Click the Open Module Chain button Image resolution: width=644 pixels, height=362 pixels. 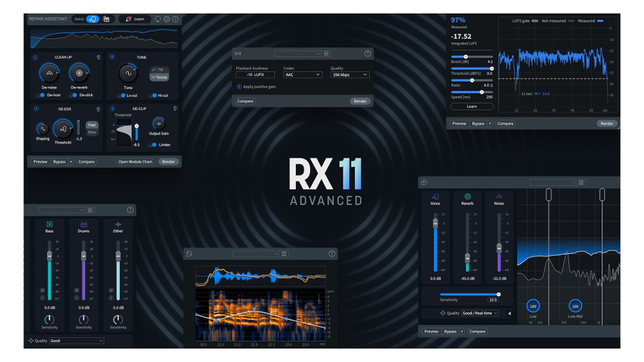pyautogui.click(x=136, y=162)
